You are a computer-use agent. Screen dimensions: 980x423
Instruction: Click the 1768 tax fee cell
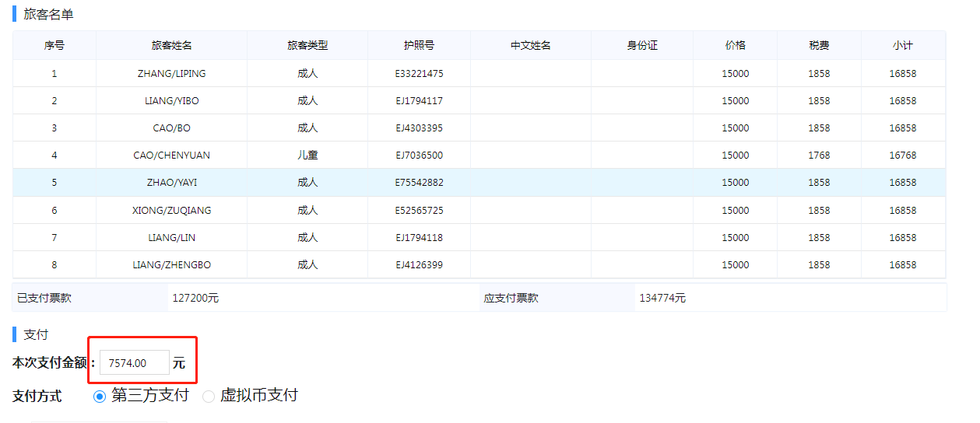(819, 156)
